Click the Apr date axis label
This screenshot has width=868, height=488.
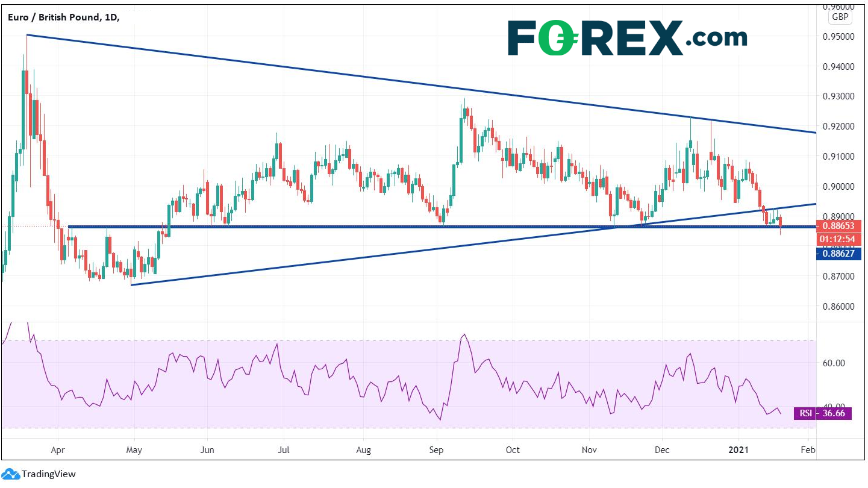[x=58, y=450]
